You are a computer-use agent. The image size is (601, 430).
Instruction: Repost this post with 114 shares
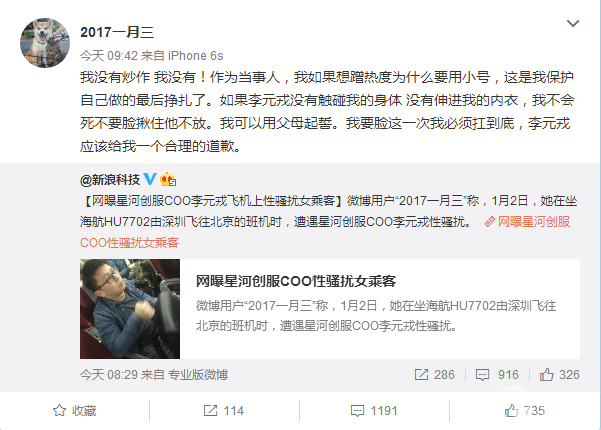223,411
